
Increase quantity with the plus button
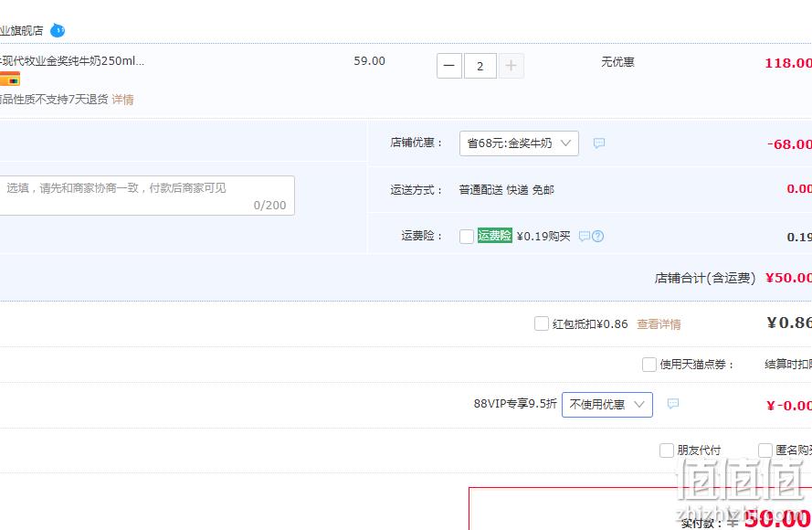(x=511, y=66)
